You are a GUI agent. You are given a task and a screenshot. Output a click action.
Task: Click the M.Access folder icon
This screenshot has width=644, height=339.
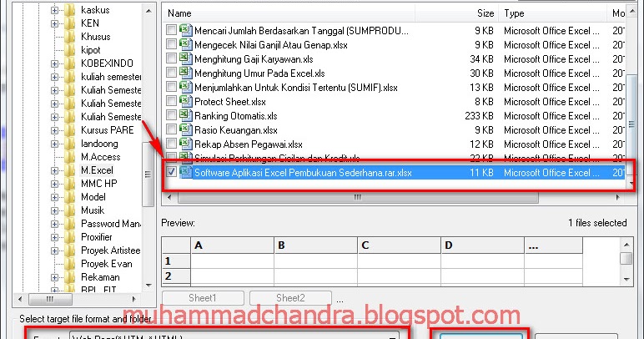point(70,157)
